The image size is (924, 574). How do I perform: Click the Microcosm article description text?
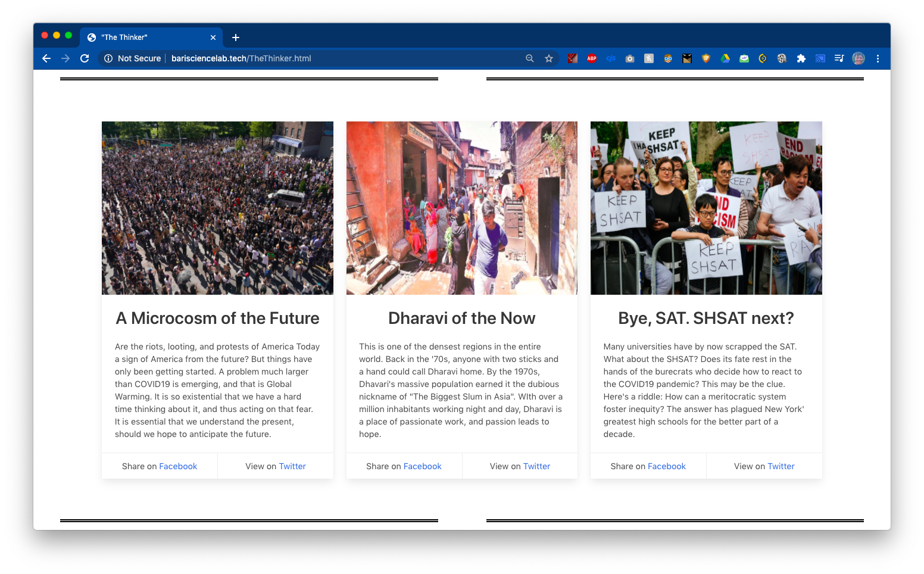click(x=217, y=390)
